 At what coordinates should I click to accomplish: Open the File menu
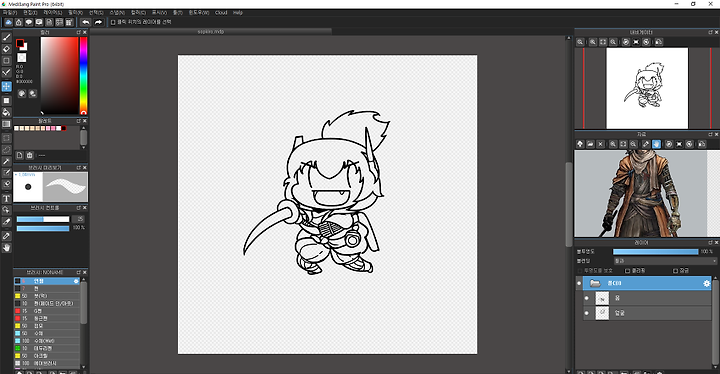tap(10, 13)
